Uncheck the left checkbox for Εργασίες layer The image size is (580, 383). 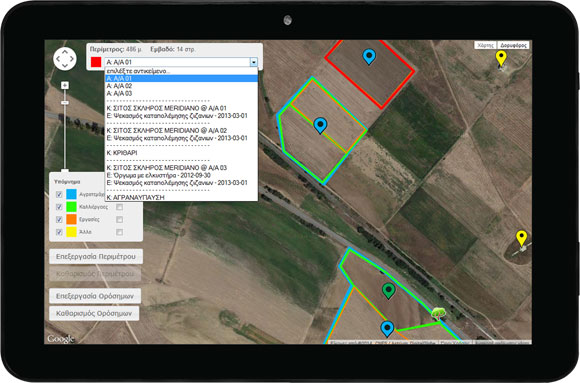(x=59, y=219)
